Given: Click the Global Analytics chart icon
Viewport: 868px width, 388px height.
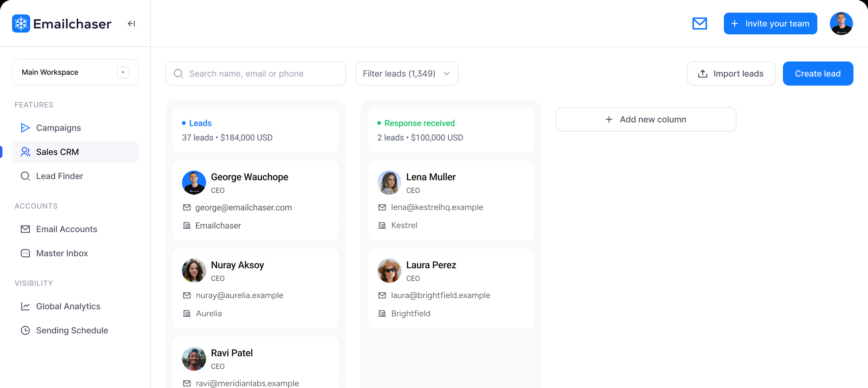Looking at the screenshot, I should click(x=25, y=306).
